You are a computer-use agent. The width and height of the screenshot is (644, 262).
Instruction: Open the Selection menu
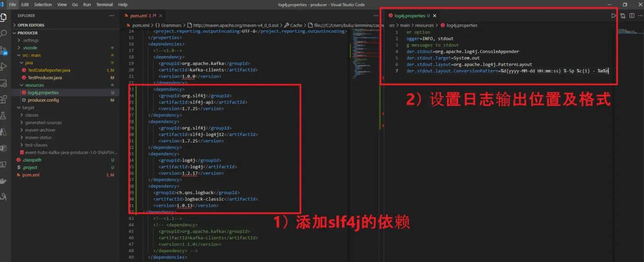[x=43, y=5]
